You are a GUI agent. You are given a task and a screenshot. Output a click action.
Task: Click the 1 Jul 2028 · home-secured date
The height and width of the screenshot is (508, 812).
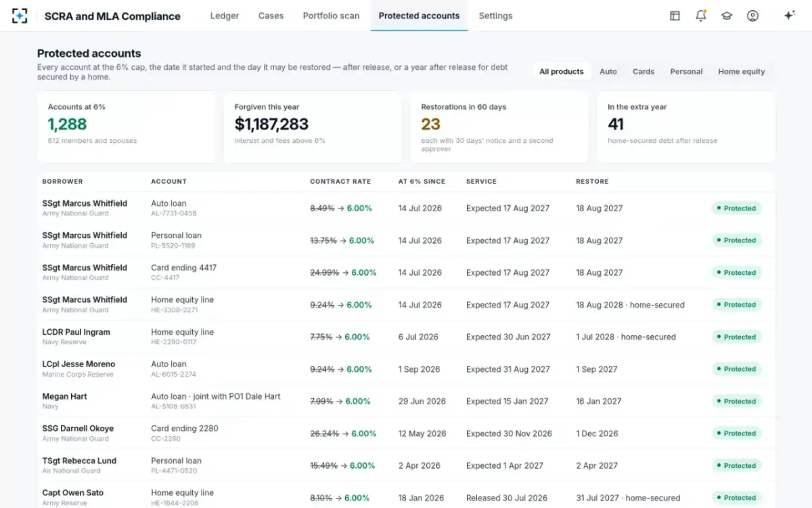click(x=626, y=337)
